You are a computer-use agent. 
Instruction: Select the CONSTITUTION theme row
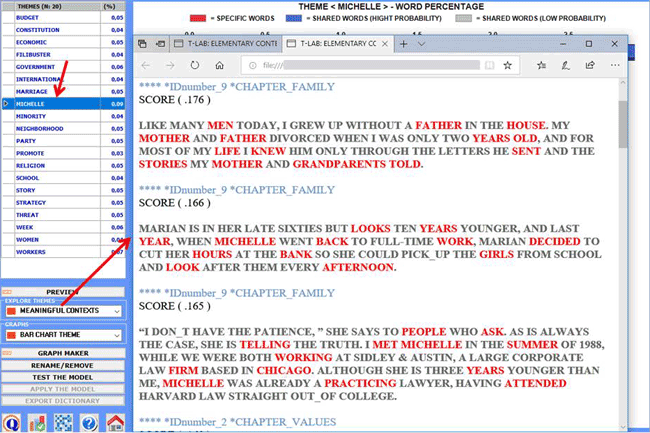point(63,30)
